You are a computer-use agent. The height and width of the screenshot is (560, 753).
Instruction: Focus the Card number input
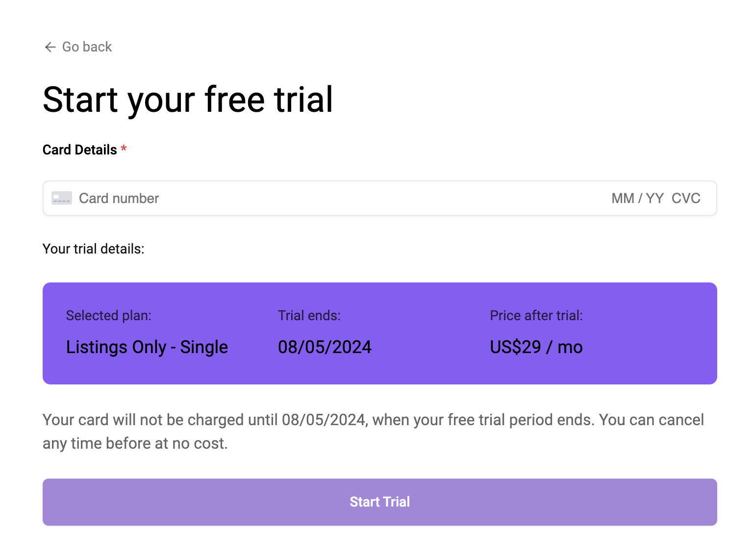(x=294, y=198)
